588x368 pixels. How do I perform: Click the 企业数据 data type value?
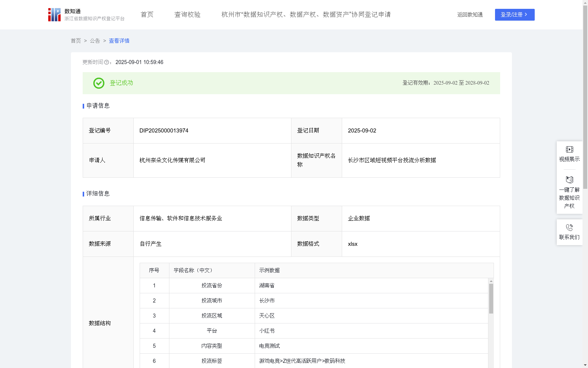[359, 219]
